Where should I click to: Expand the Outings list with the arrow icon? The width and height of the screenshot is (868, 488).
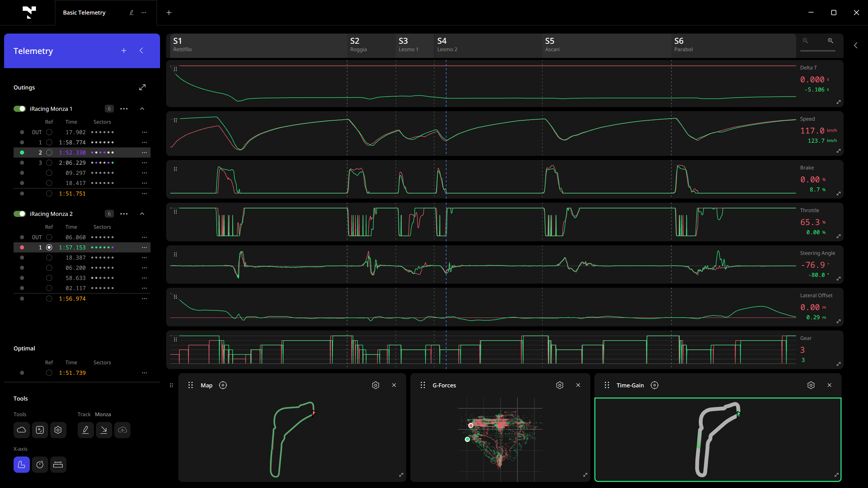pyautogui.click(x=142, y=87)
